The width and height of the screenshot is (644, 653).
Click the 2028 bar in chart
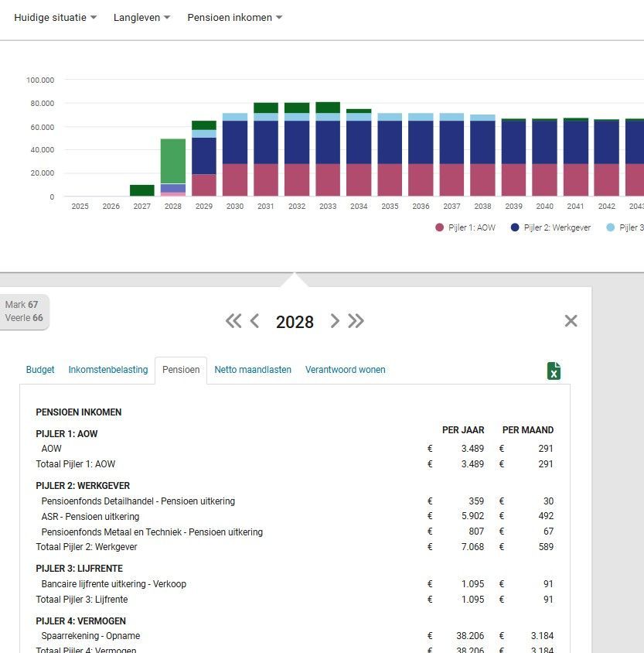coord(173,166)
